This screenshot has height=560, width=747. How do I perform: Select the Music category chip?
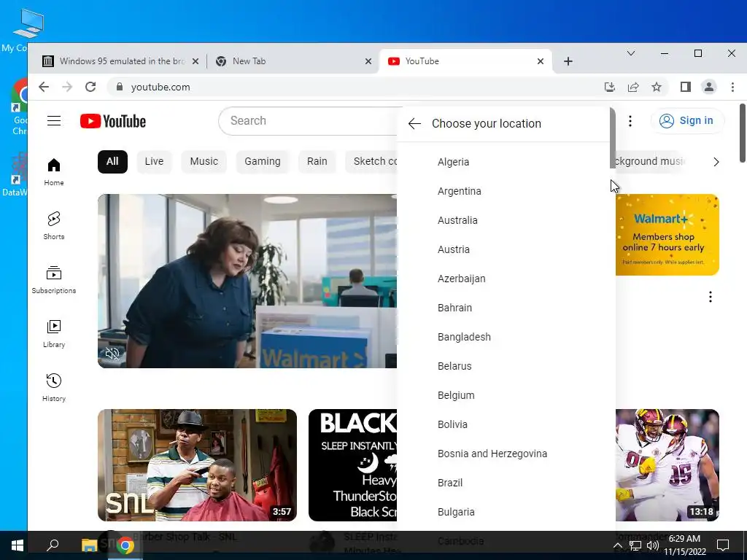[x=204, y=162]
